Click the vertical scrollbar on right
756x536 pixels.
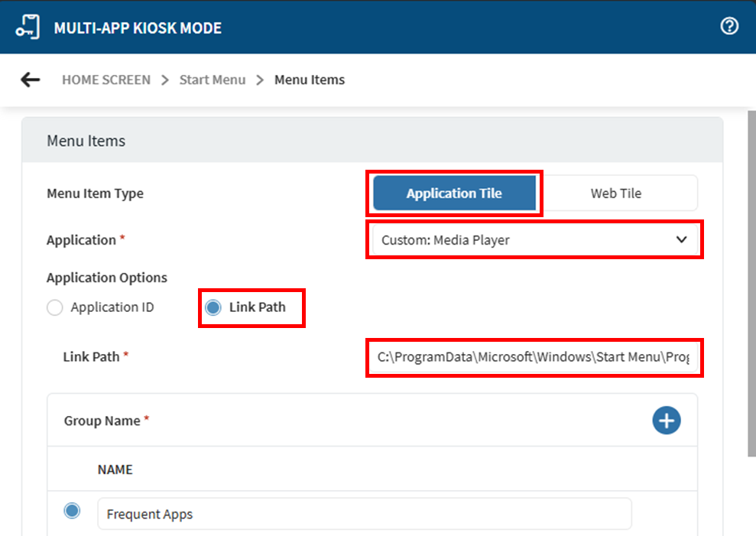pos(751,283)
